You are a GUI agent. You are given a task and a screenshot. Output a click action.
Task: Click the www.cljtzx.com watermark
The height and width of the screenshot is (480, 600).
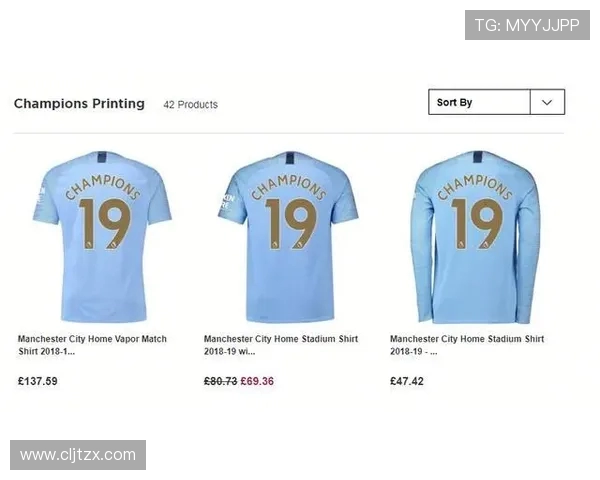coord(78,455)
